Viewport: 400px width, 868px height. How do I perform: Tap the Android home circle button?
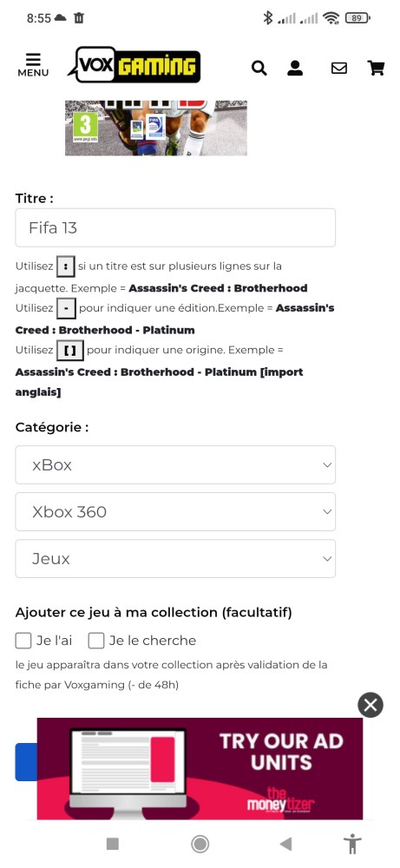200,845
